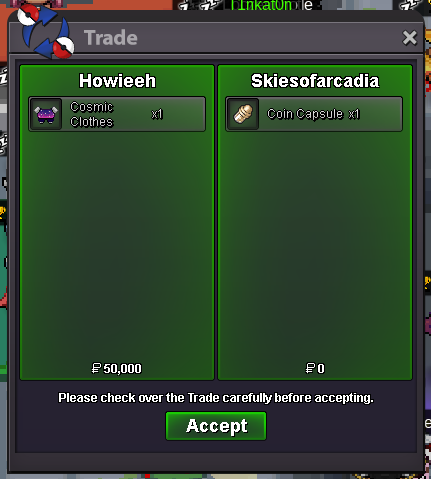Select the Coin Capsule item row
The width and height of the screenshot is (431, 479).
pyautogui.click(x=314, y=114)
